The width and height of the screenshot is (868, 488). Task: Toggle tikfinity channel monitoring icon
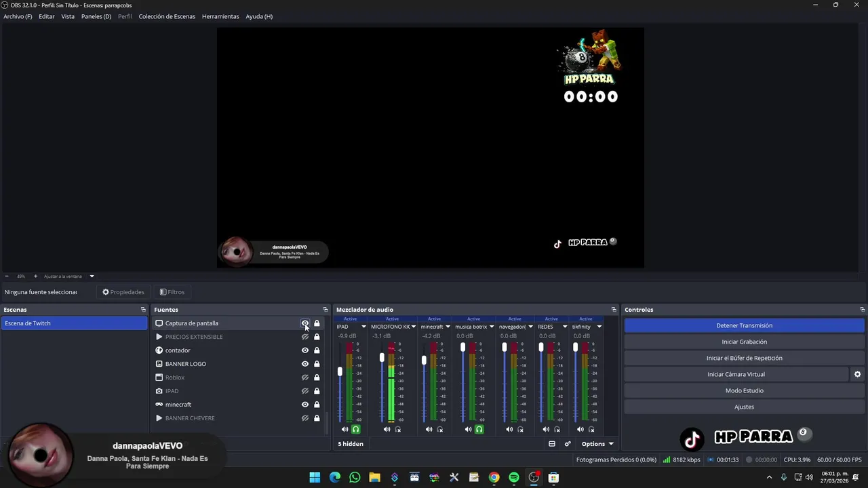pyautogui.click(x=591, y=429)
